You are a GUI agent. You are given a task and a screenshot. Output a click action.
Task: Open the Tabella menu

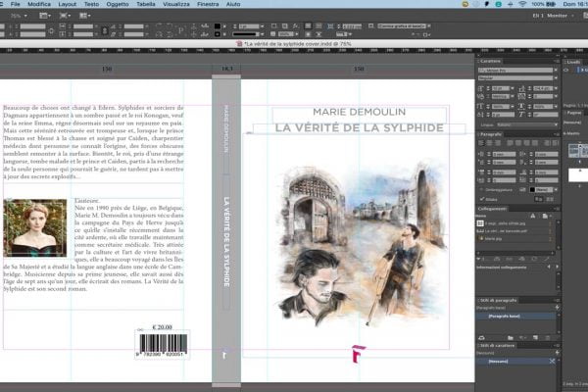[145, 4]
